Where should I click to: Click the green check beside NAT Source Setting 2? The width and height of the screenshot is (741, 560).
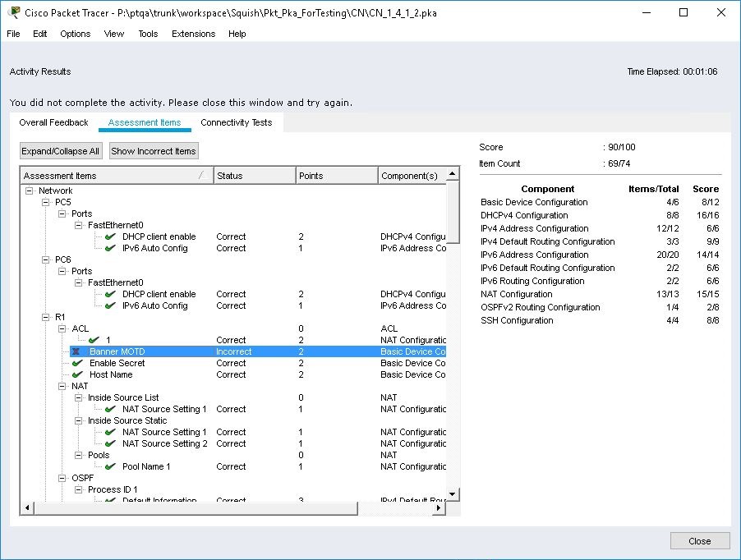[x=110, y=443]
